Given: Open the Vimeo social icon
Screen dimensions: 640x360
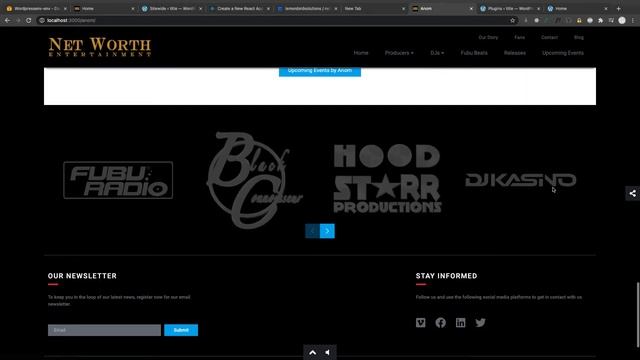Looking at the screenshot, I should point(420,322).
